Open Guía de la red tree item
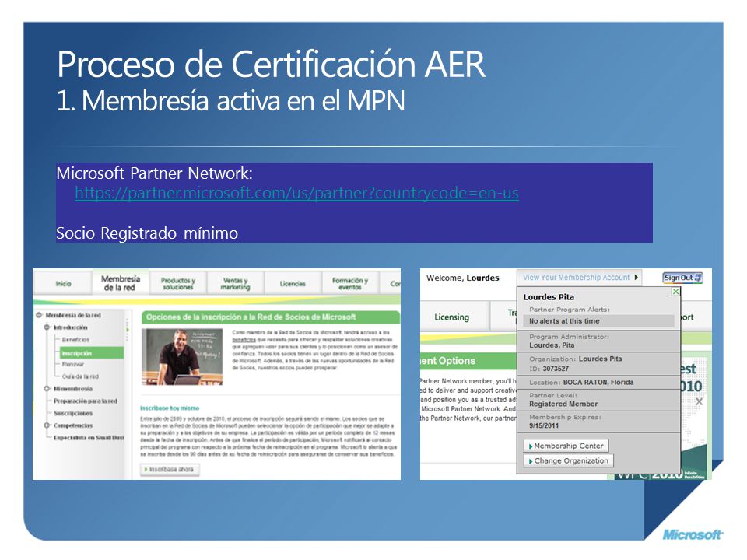Image resolution: width=747 pixels, height=560 pixels. pyautogui.click(x=80, y=376)
